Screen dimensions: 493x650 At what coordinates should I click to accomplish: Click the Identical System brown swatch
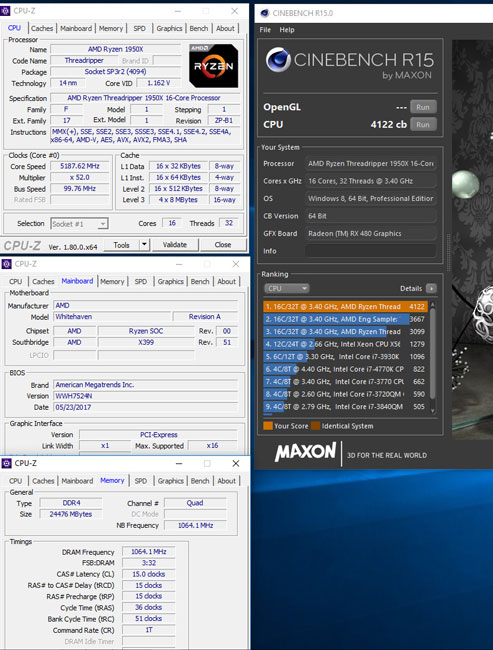(x=316, y=426)
